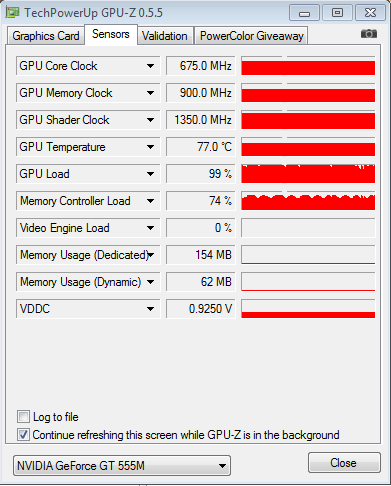Disable continue refreshing in background checkbox
Image resolution: width=391 pixels, height=486 pixels.
pyautogui.click(x=23, y=435)
